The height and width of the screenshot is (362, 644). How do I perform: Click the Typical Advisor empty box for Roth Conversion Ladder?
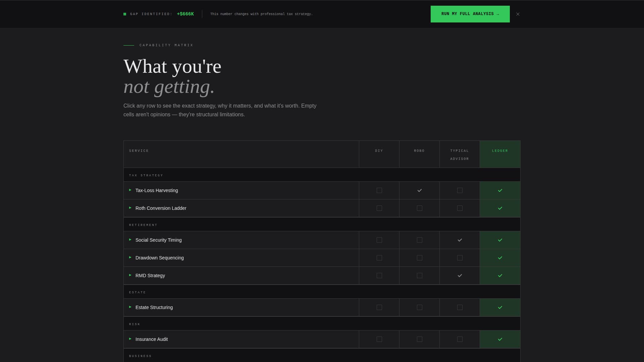460,208
